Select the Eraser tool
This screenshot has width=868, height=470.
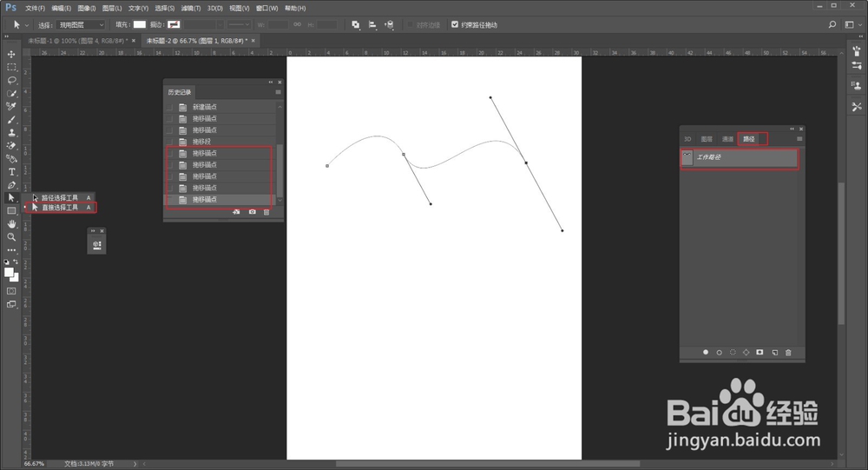(x=11, y=146)
